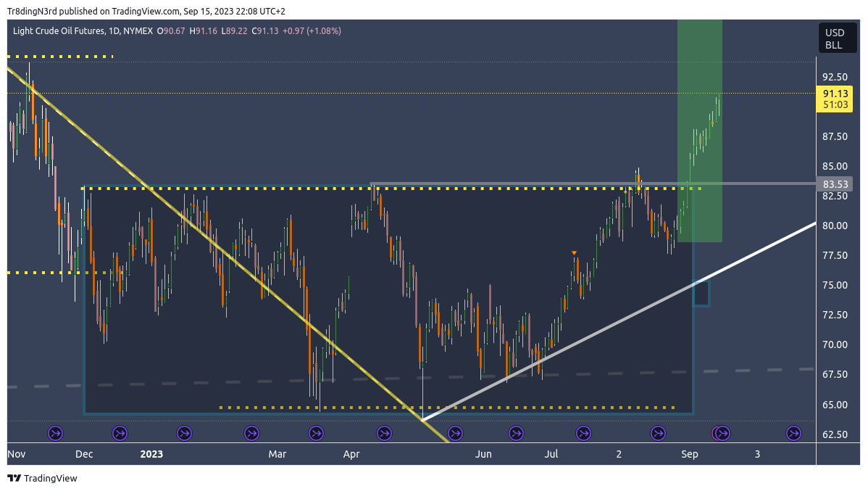Viewport: 868px width, 491px height.
Task: Select the ascending white trendline
Action: pyautogui.click(x=620, y=321)
